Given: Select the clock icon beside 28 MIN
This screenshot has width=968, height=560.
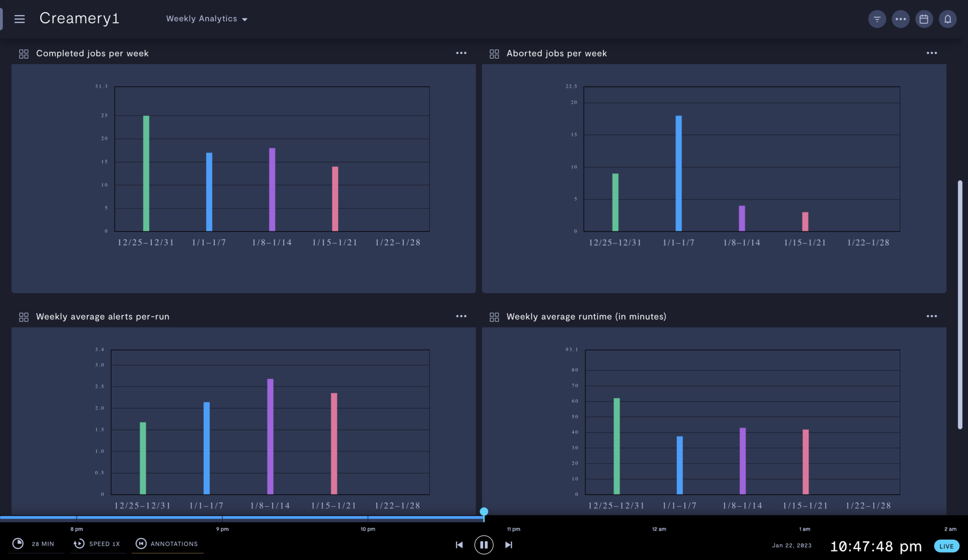Looking at the screenshot, I should coord(18,544).
